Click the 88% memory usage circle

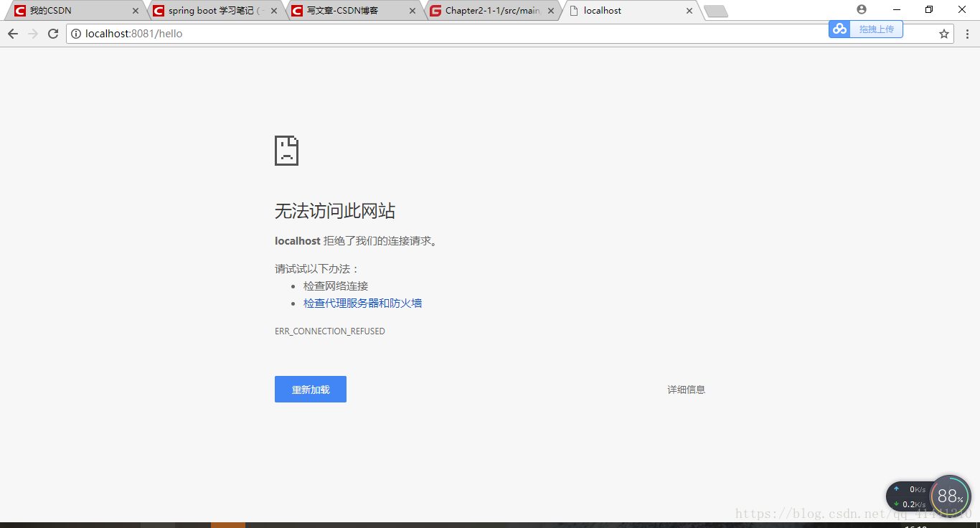pyautogui.click(x=951, y=496)
